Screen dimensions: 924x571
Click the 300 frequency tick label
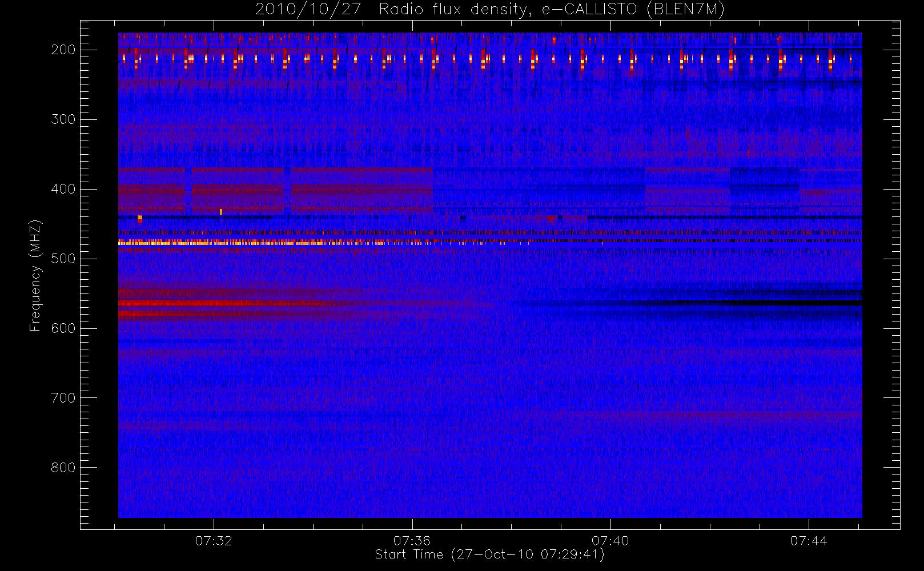click(x=63, y=119)
